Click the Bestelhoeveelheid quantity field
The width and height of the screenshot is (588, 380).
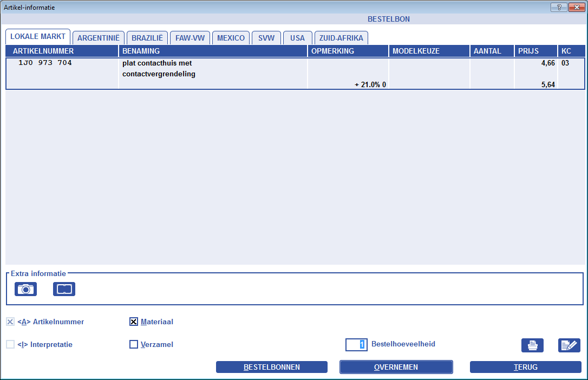[x=356, y=344]
